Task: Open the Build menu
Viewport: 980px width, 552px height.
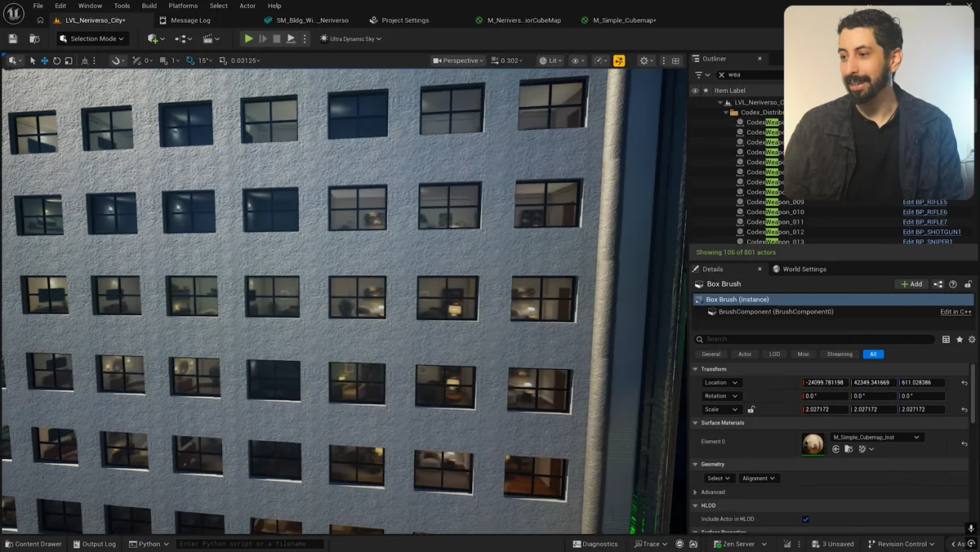Action: 149,6
